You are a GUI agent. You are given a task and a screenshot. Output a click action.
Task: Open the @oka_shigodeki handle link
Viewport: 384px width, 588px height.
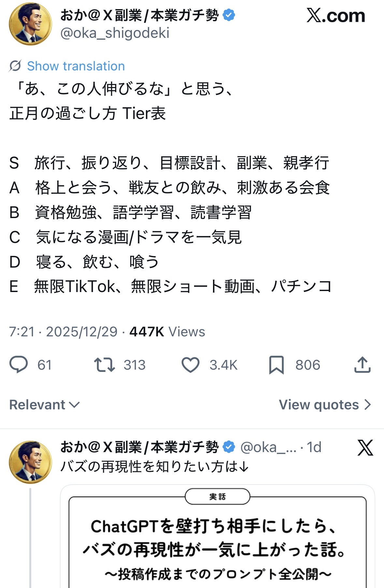[115, 33]
